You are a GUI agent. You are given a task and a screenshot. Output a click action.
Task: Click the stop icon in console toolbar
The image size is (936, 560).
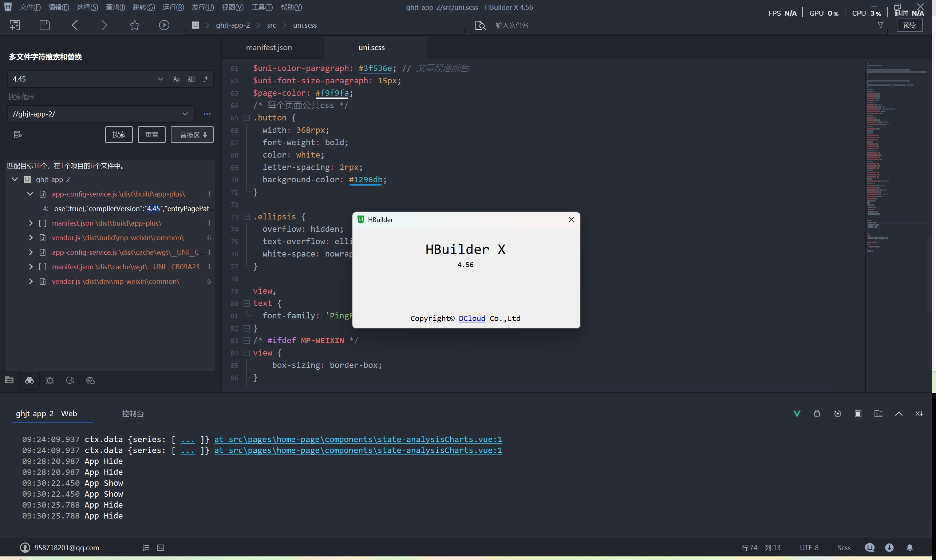(858, 414)
